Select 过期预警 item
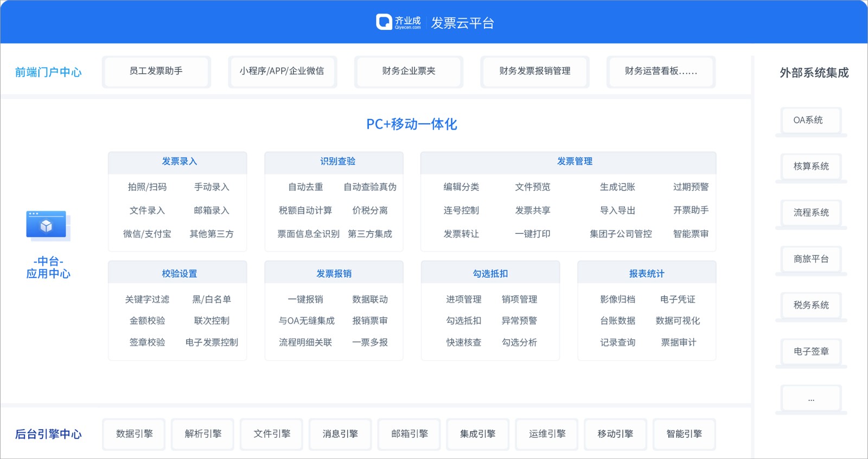 click(691, 187)
